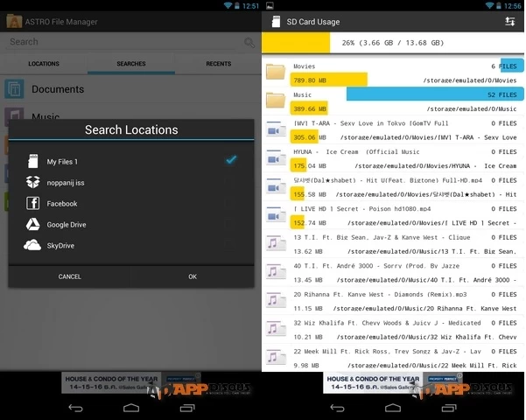
Task: Tap the right screen Android home button
Action: click(x=393, y=408)
